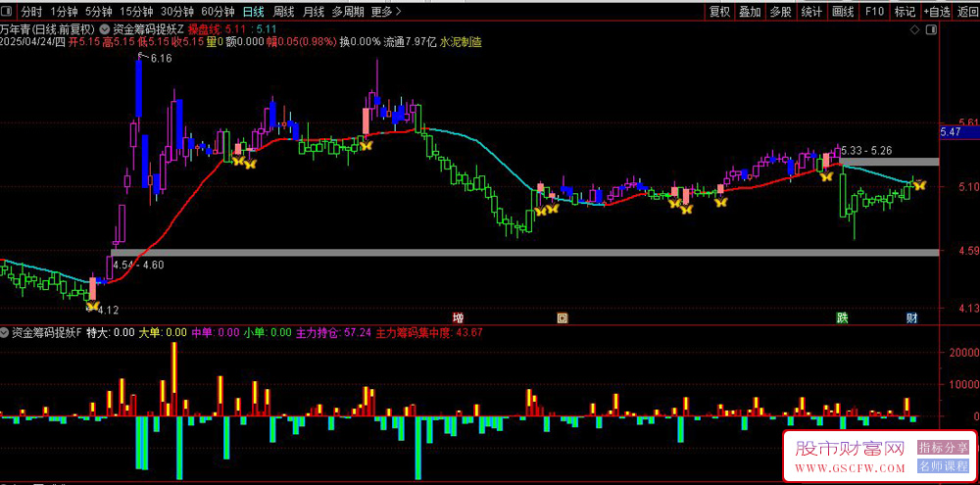Screen dimensions: 980x485
Task: Click the 6.16 high price label
Action: [x=162, y=58]
